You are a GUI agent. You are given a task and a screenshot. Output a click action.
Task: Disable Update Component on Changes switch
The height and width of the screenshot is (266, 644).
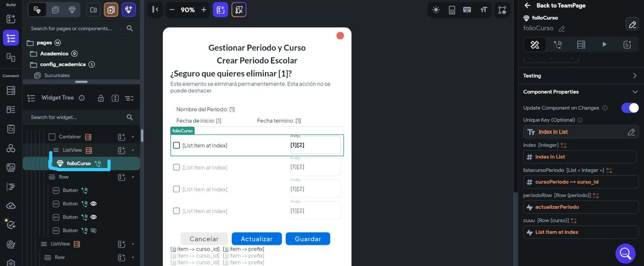coord(630,108)
